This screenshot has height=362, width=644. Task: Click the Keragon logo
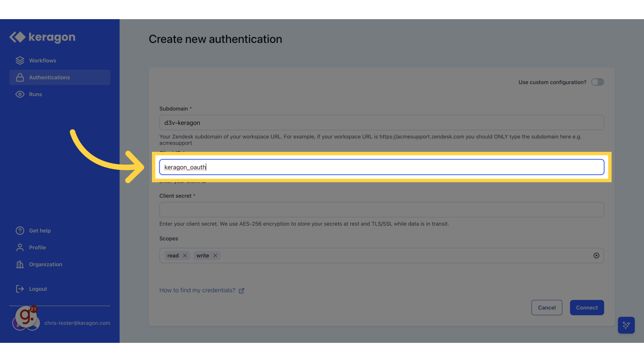42,37
